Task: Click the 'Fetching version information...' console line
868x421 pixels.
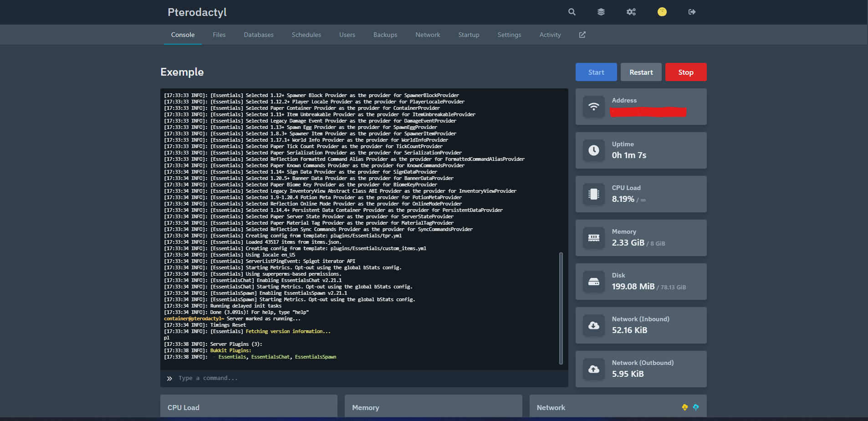Action: [247, 331]
